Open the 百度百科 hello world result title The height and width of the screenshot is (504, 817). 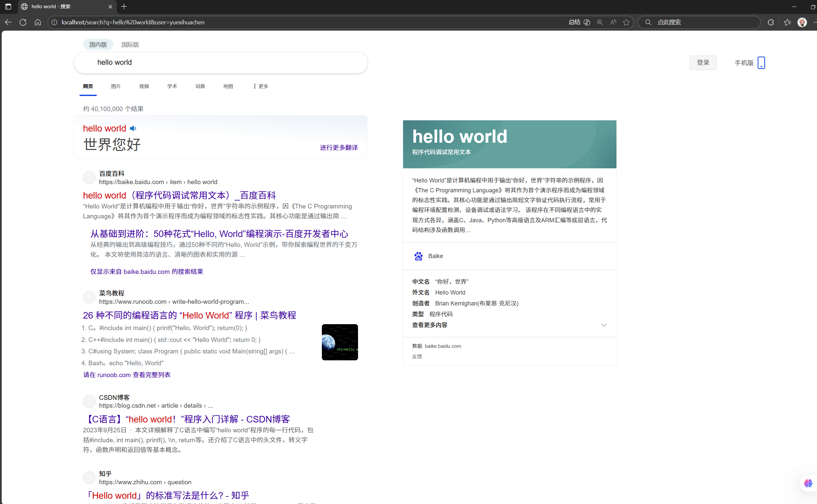coord(179,195)
